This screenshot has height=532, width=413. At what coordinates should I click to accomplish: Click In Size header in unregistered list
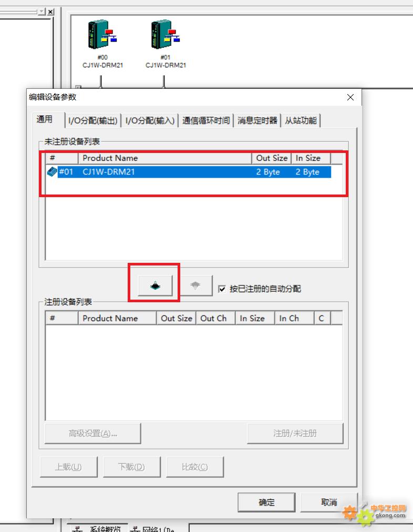311,158
